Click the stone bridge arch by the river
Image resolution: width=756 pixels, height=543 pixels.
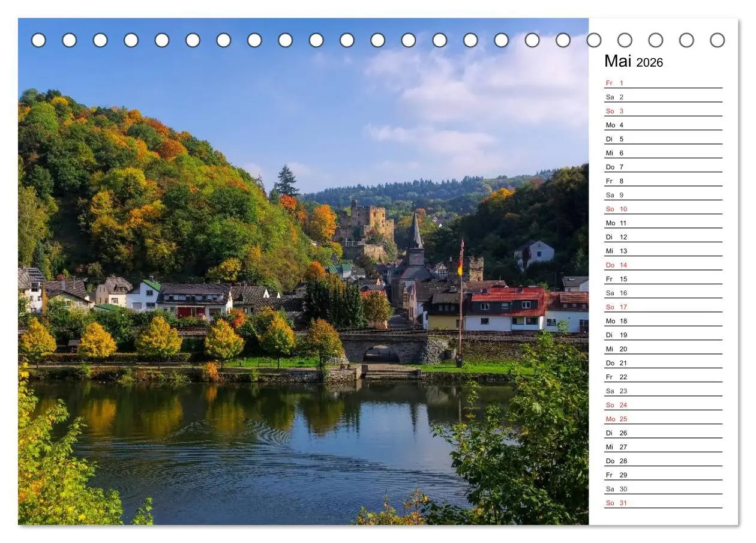click(x=382, y=353)
